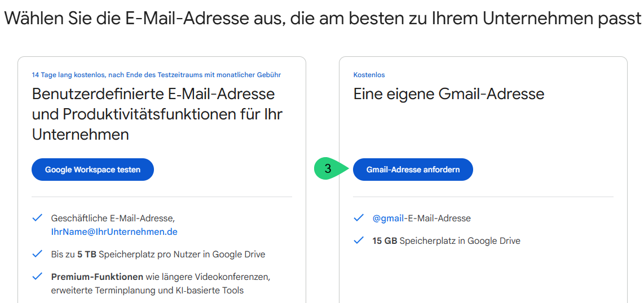
Task: Click the Benutzerdefinierte E-Mail-Adresse heading
Action: [x=157, y=114]
